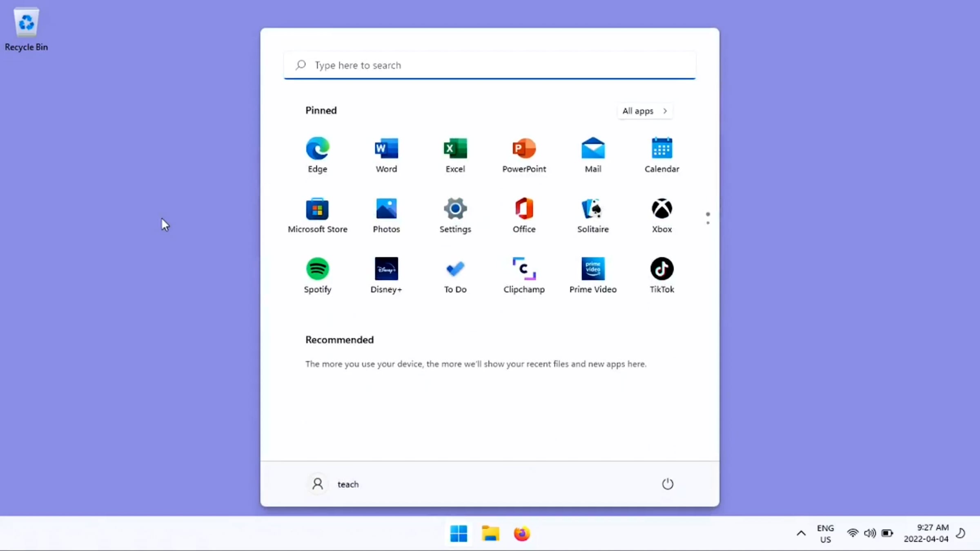Open Excel in the Start menu
Viewport: 980px width, 551px height.
(x=455, y=155)
